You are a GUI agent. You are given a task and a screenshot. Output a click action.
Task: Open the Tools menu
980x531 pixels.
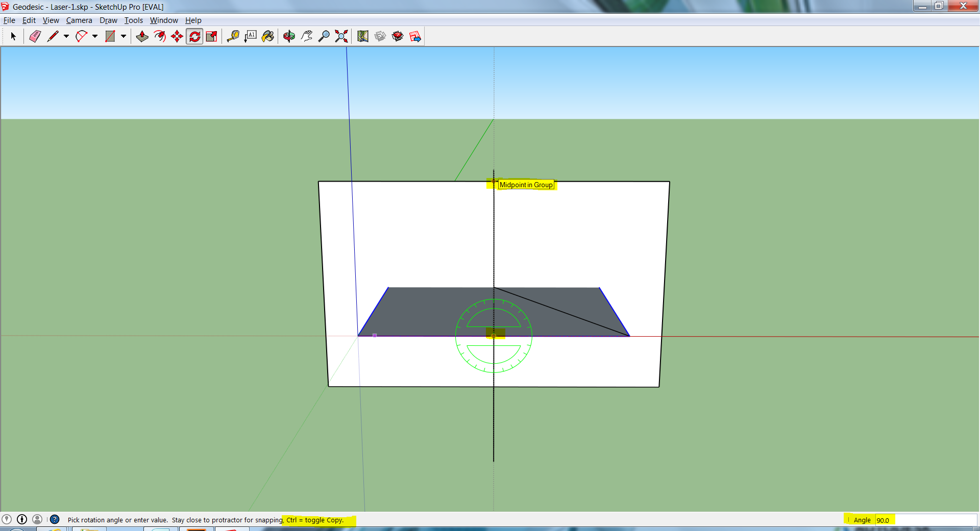[x=134, y=20]
